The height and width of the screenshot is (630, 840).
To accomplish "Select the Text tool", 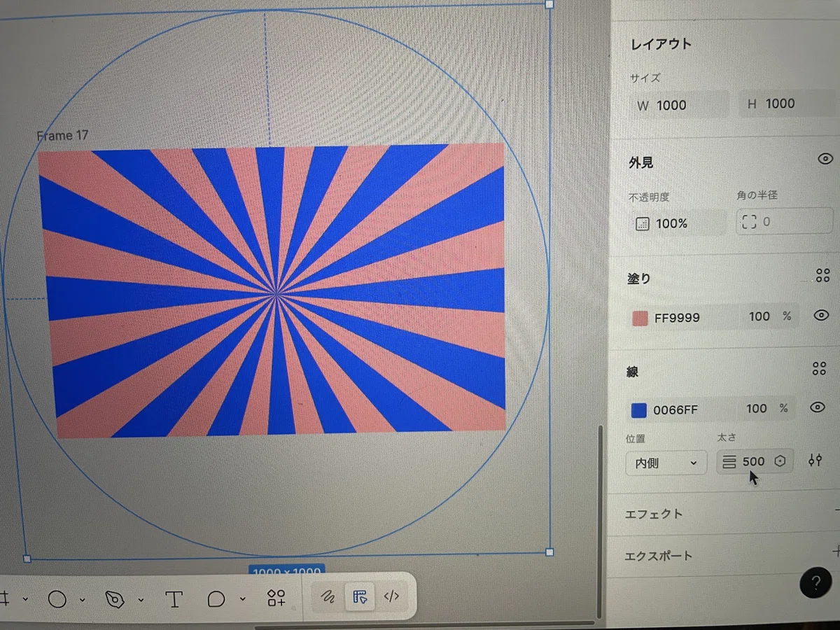I will pyautogui.click(x=174, y=599).
